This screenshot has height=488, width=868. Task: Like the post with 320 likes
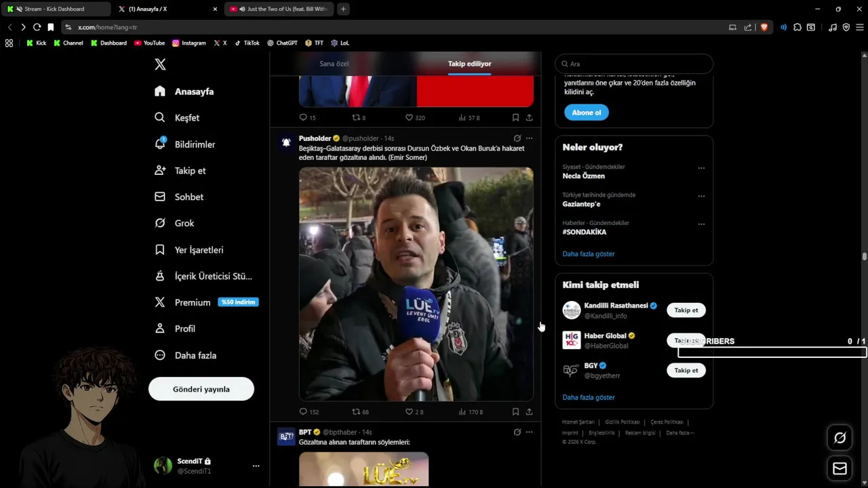point(414,117)
